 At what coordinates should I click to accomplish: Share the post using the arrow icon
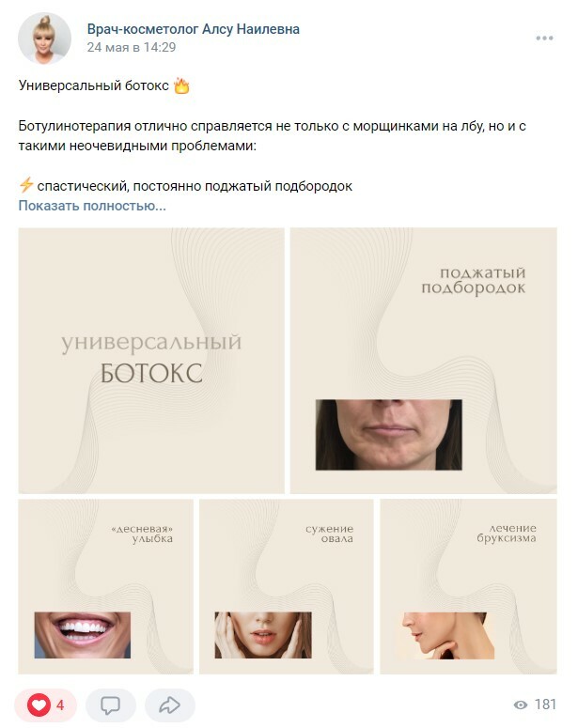click(169, 705)
